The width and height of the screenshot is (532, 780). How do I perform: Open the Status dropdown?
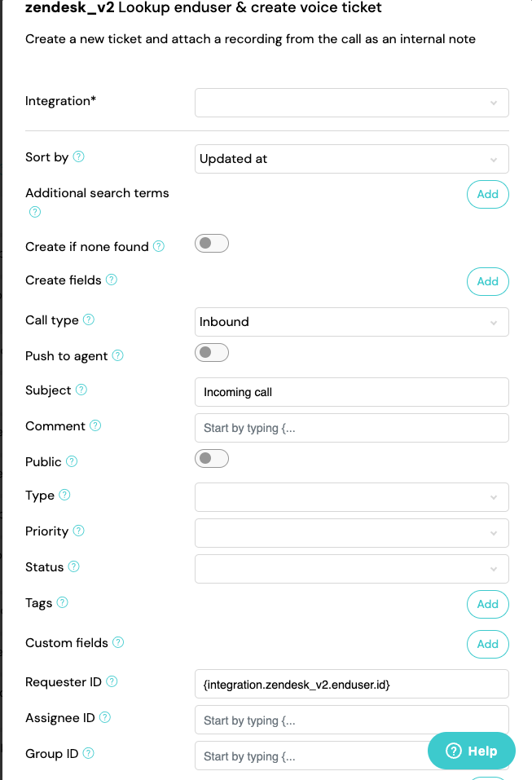click(351, 569)
